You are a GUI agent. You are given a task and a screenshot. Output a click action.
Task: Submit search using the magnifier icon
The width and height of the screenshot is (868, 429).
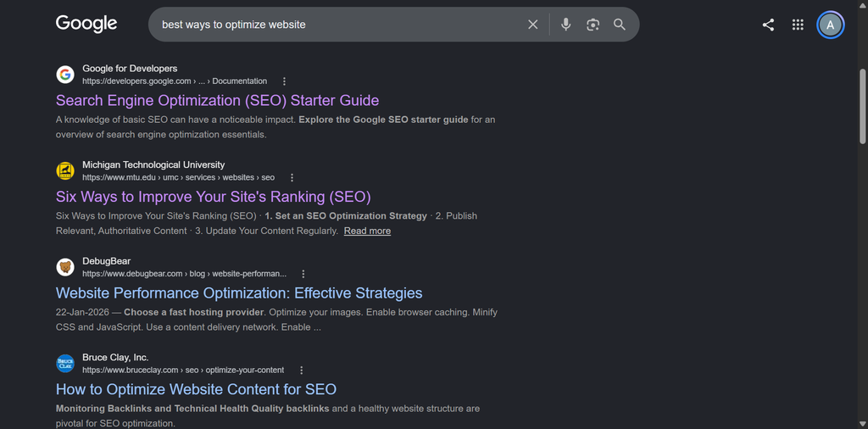[620, 25]
